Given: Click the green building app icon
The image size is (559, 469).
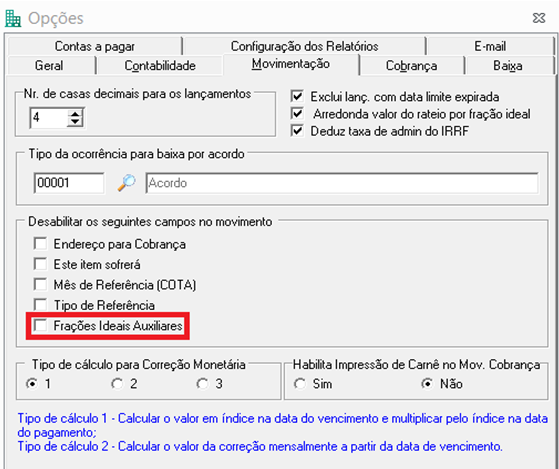Looking at the screenshot, I should tap(13, 18).
